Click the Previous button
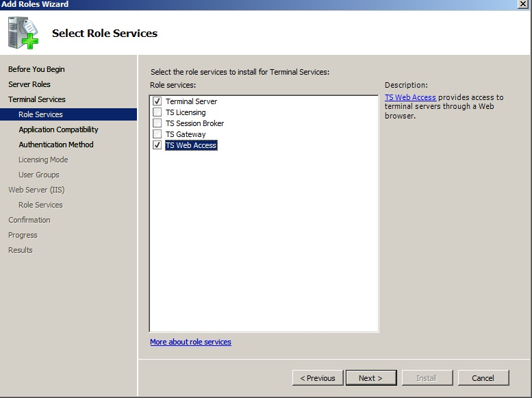The width and height of the screenshot is (532, 398). tap(318, 377)
